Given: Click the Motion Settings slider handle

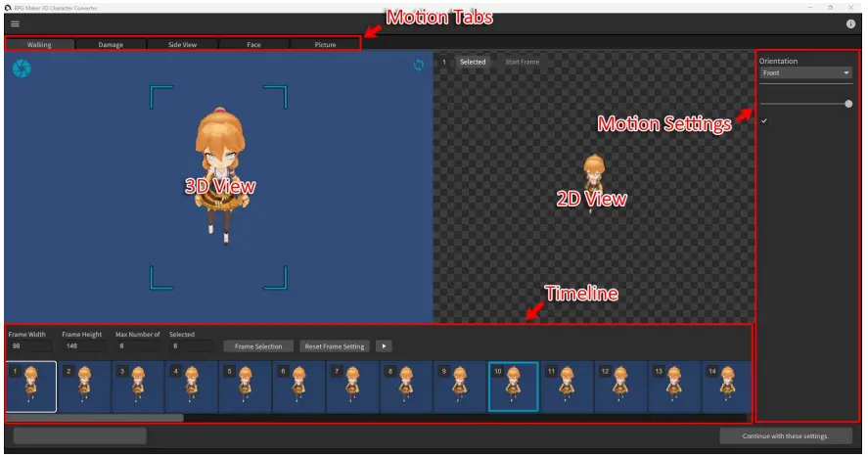Looking at the screenshot, I should tap(847, 104).
